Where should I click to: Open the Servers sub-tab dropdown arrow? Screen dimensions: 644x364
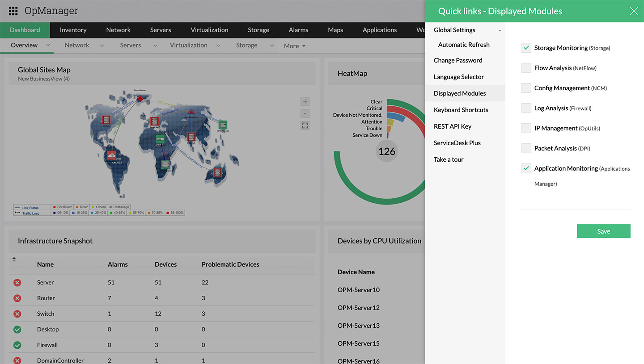pyautogui.click(x=156, y=45)
